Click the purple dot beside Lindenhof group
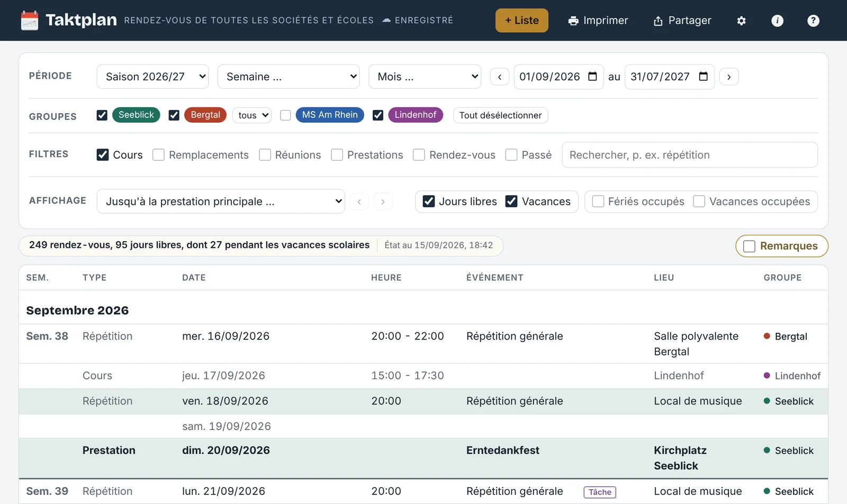Viewport: 847px width, 504px height. pos(767,375)
